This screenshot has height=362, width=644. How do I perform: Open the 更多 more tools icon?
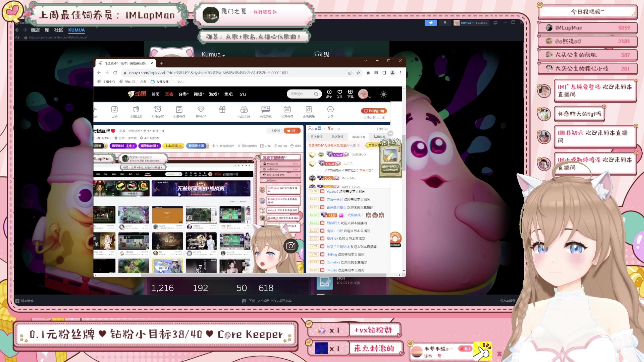330,112
